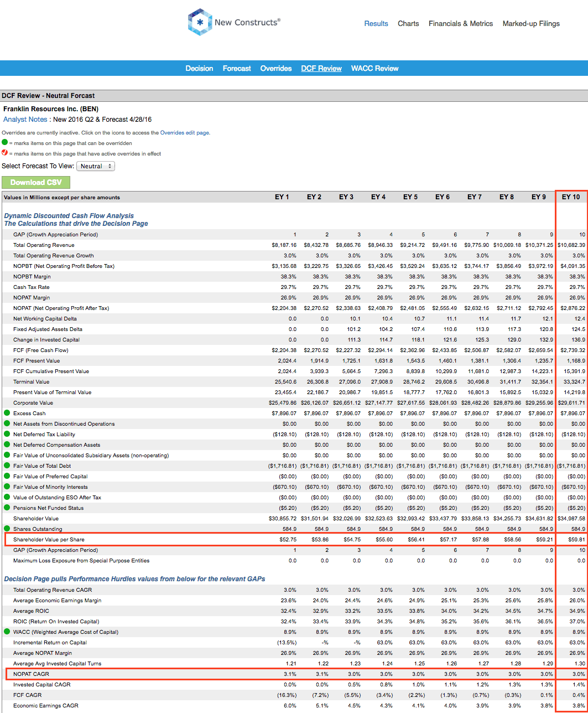Go to Financials & Metrics page
Screen dimensions: 588x713
tap(461, 24)
